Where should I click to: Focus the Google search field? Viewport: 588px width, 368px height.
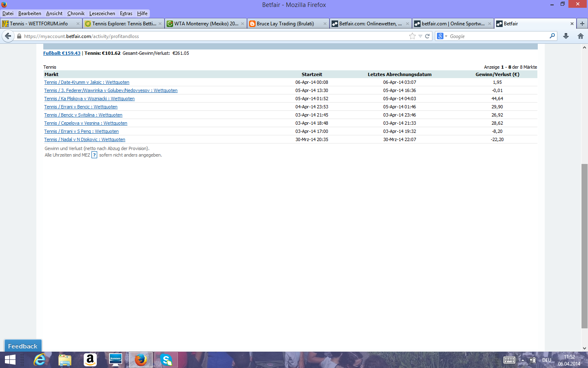(498, 36)
